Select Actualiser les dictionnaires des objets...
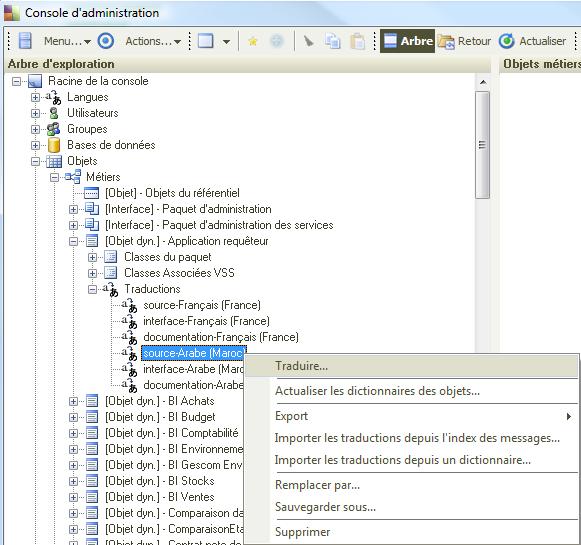The height and width of the screenshot is (545, 581). (x=377, y=391)
